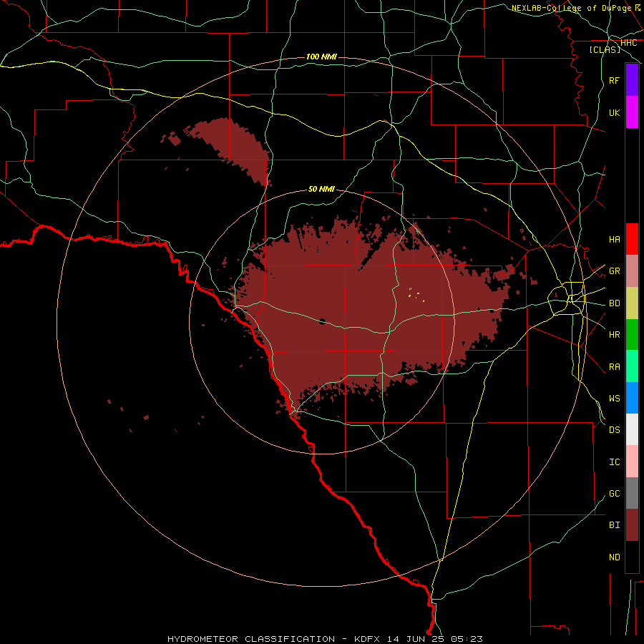Viewport: 644px width, 644px height.
Task: Click the GC legend label
Action: [x=614, y=493]
